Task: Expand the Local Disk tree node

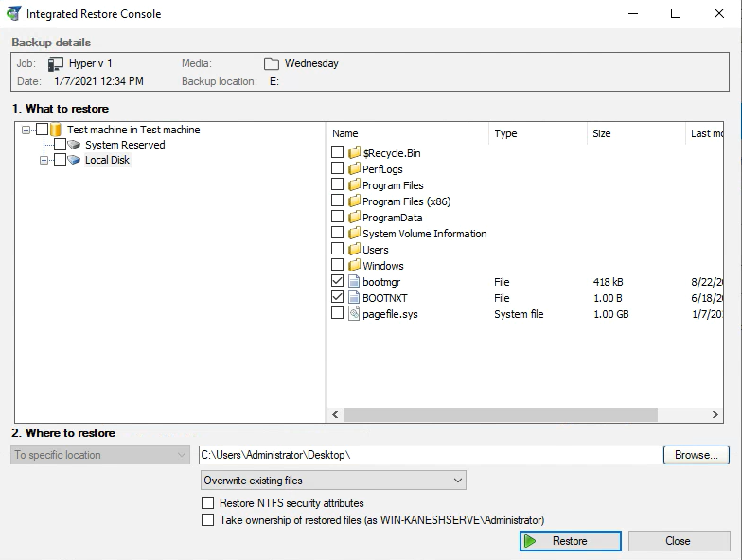Action: coord(44,161)
